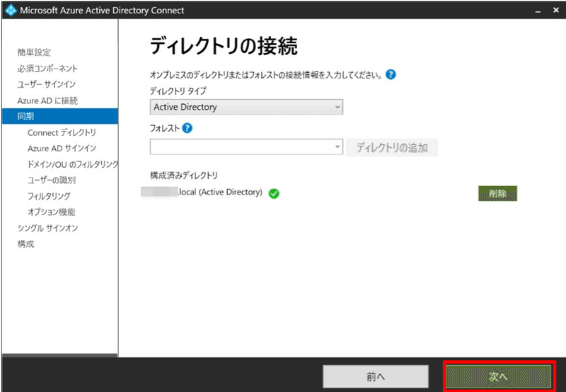The width and height of the screenshot is (566, 392).
Task: Select ユーザー サインイン in the sidebar
Action: click(47, 84)
